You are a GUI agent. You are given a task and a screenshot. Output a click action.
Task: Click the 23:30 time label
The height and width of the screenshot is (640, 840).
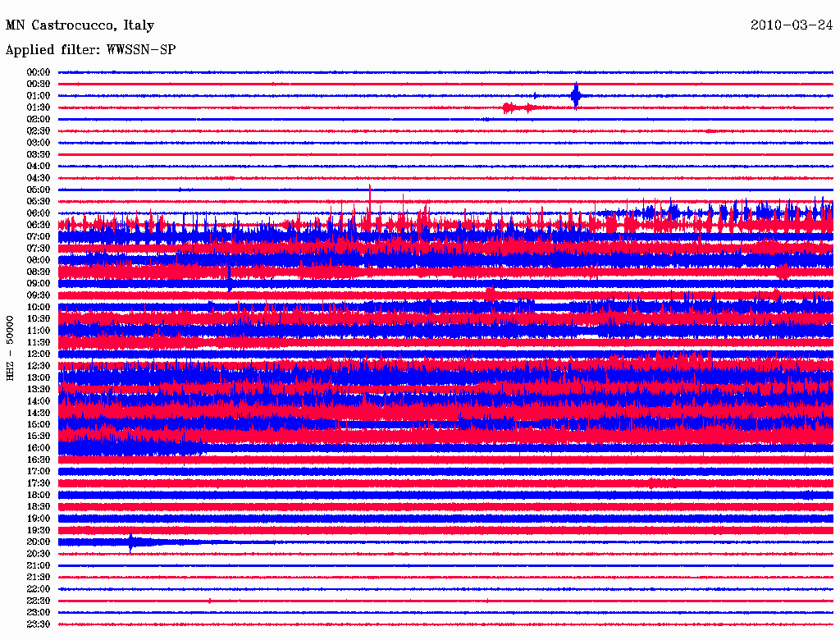[39, 624]
